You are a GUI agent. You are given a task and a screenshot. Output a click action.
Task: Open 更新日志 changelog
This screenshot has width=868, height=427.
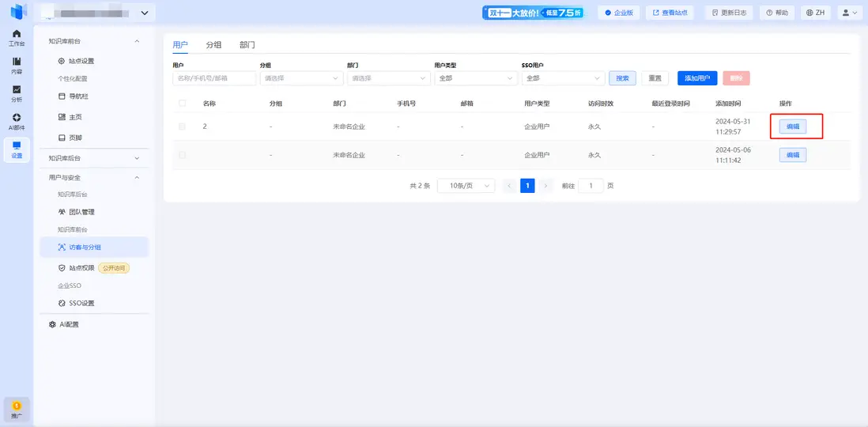729,12
